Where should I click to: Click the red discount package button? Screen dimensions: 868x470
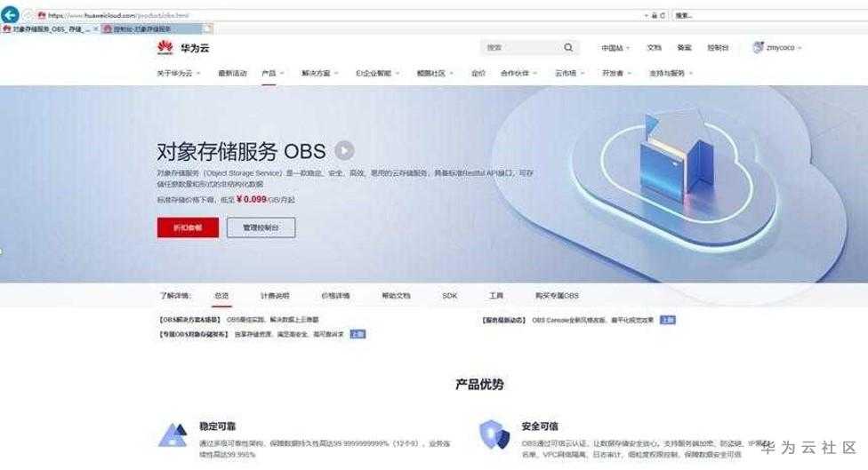[188, 227]
